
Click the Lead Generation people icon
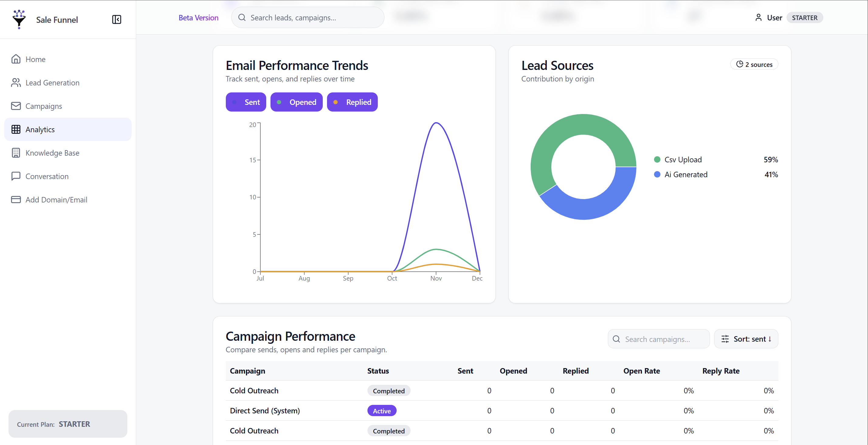(x=16, y=83)
